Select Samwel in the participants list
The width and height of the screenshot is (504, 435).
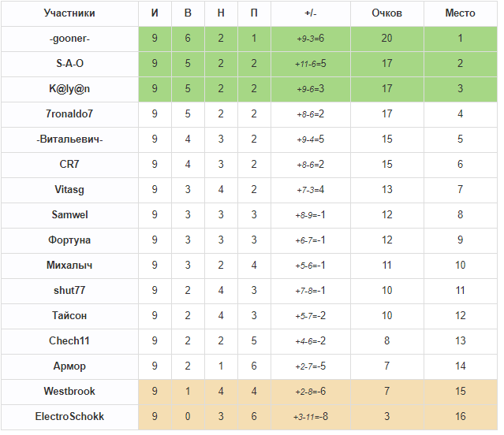pos(69,214)
